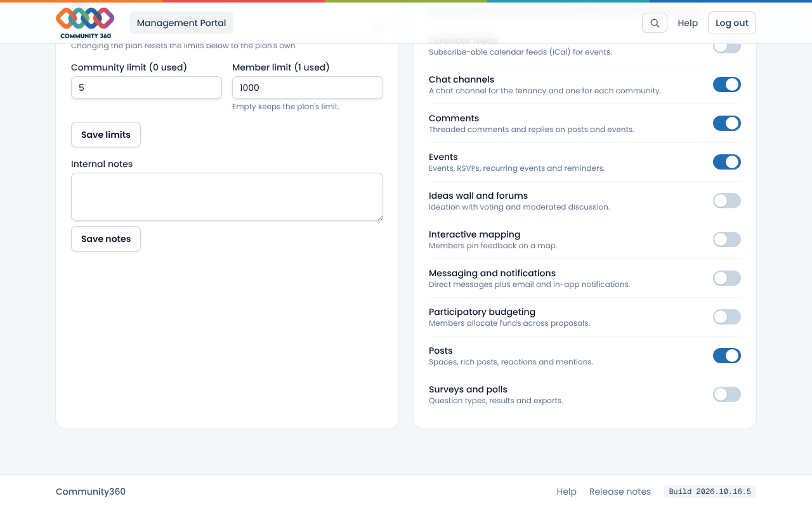
Task: Focus the Internal notes text area
Action: tap(227, 197)
